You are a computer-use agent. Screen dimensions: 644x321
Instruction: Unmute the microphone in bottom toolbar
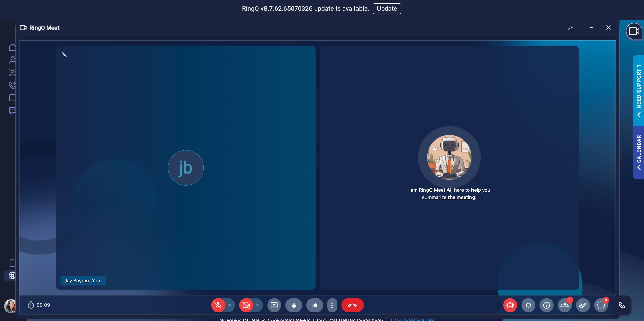(218, 305)
